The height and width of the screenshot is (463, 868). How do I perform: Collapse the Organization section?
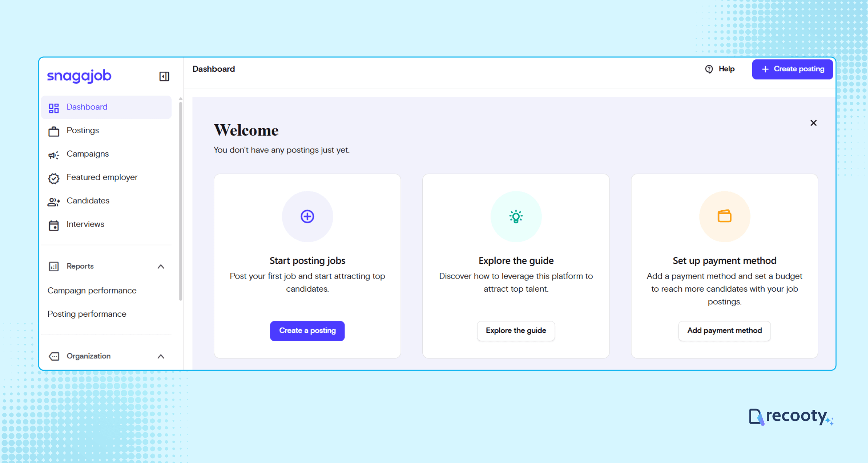(161, 357)
